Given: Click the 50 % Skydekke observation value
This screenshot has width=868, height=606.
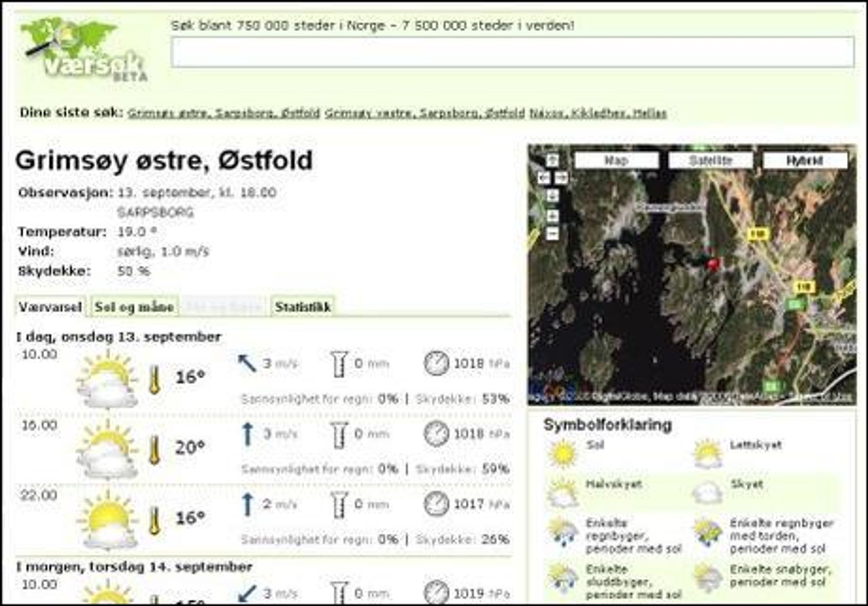Looking at the screenshot, I should tap(134, 271).
